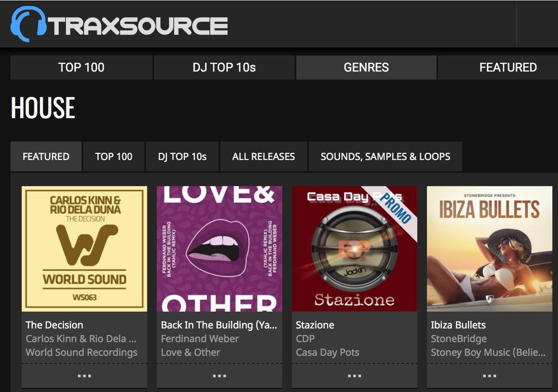The width and height of the screenshot is (558, 392).
Task: Open the SOUNDS, SAMPLES & LOOPS tab
Action: click(x=385, y=157)
